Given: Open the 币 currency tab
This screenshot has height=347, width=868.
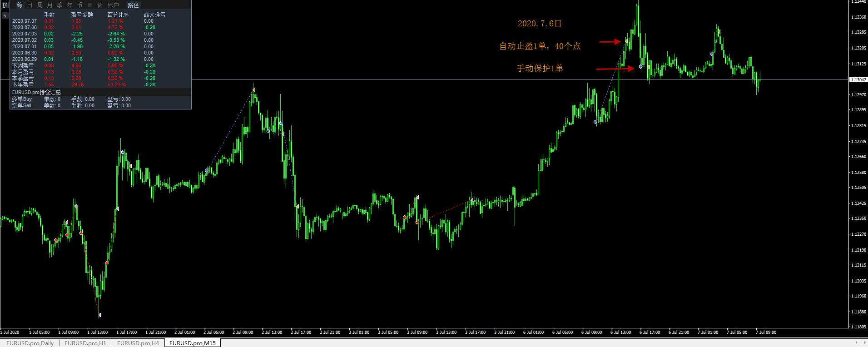Looking at the screenshot, I should (79, 5).
